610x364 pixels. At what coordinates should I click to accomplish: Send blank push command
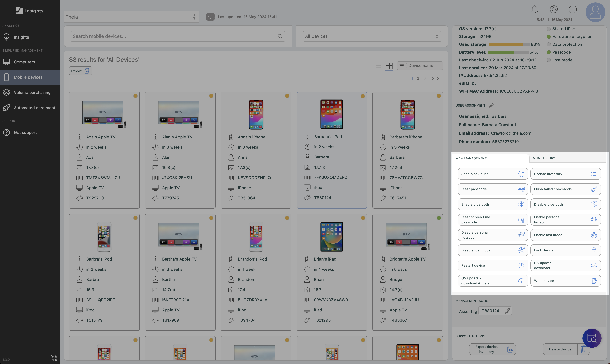click(x=493, y=174)
